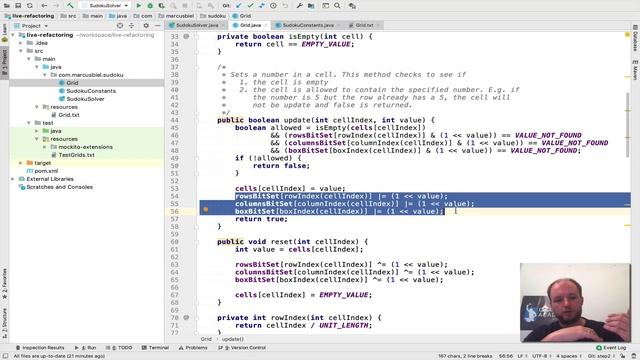
Task: Open Project panel gear settings
Action: click(146, 26)
